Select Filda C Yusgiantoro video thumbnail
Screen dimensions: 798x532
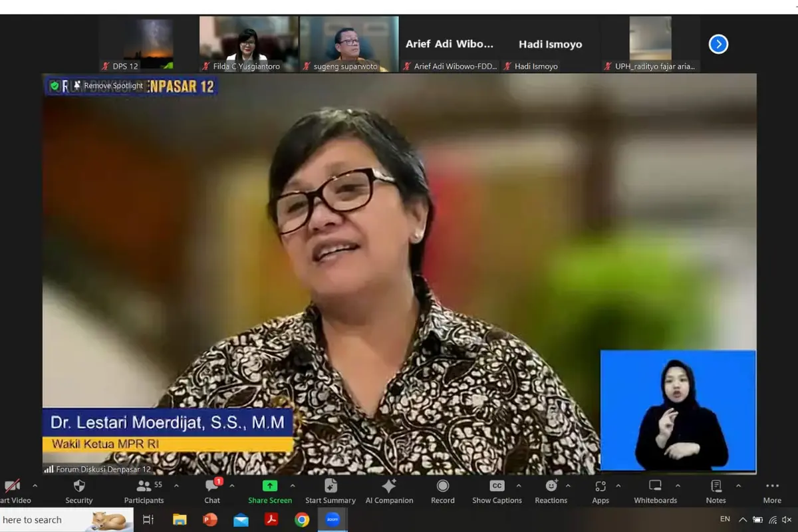point(249,44)
